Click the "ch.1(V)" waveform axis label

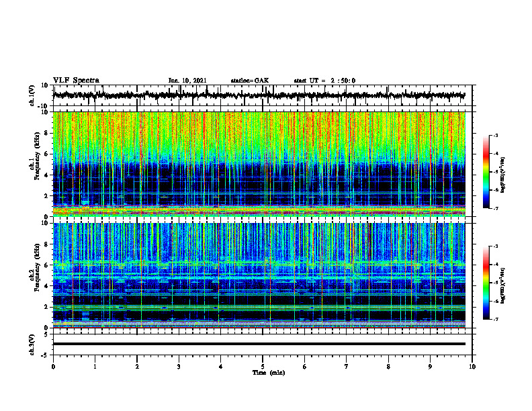point(32,95)
